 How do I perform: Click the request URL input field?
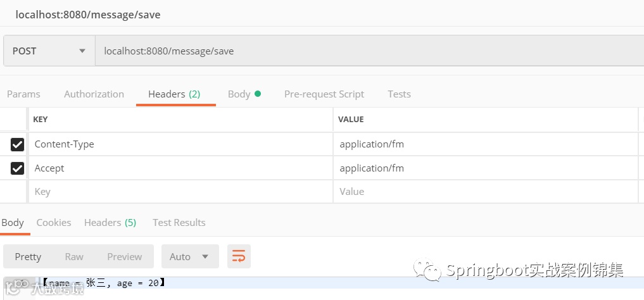(370, 51)
